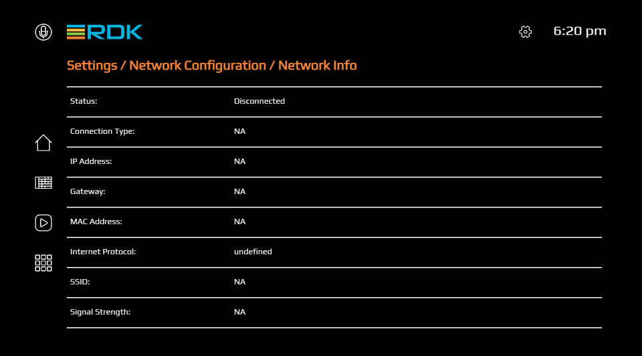Select the IP Address label
The height and width of the screenshot is (356, 644).
[x=91, y=161]
